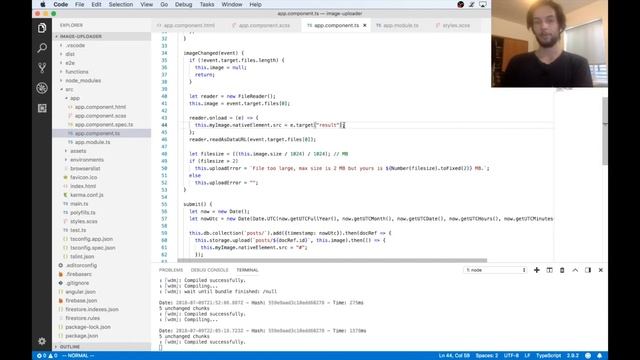Open package.json file

[x=101, y=336]
